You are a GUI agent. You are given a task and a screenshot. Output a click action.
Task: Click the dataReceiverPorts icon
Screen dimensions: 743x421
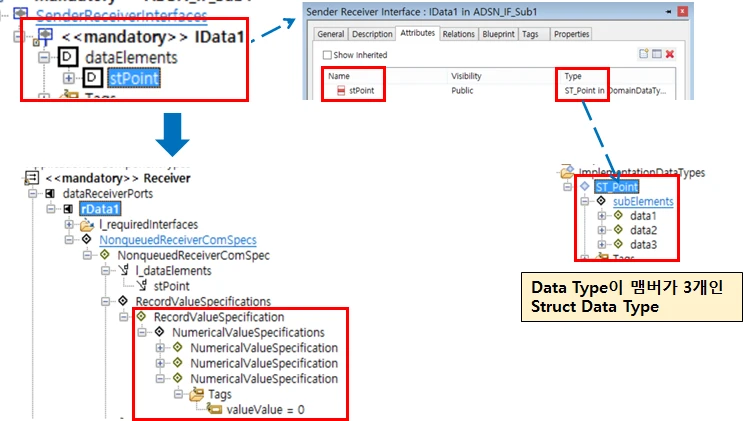[x=50, y=193]
